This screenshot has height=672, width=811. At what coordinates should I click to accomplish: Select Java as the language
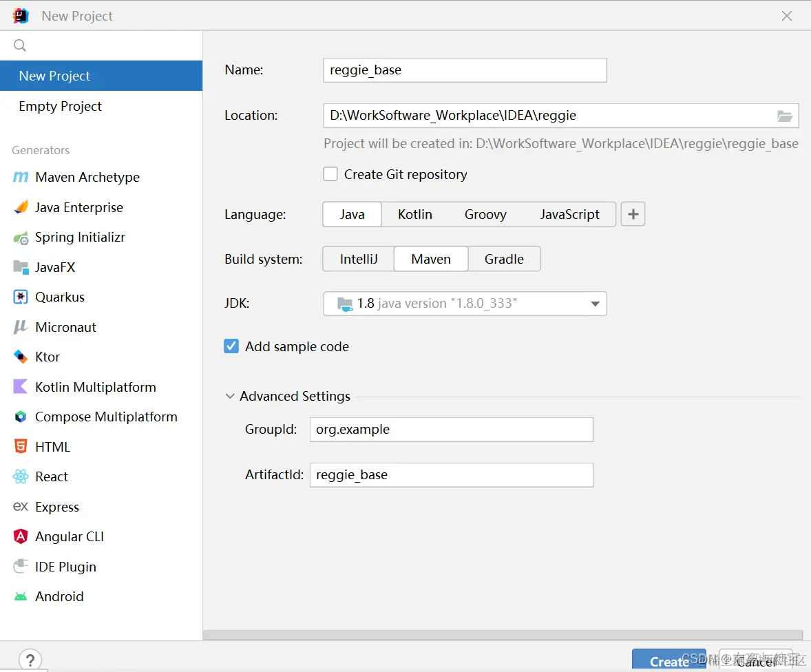pos(352,214)
